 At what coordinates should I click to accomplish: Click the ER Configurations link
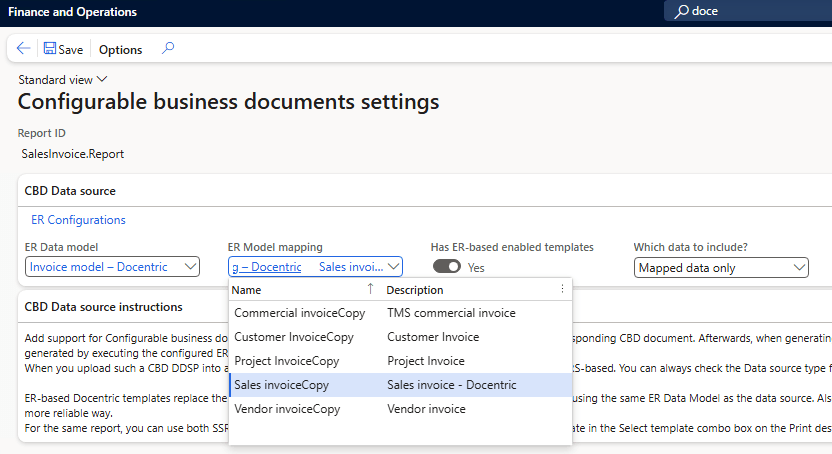tap(78, 220)
